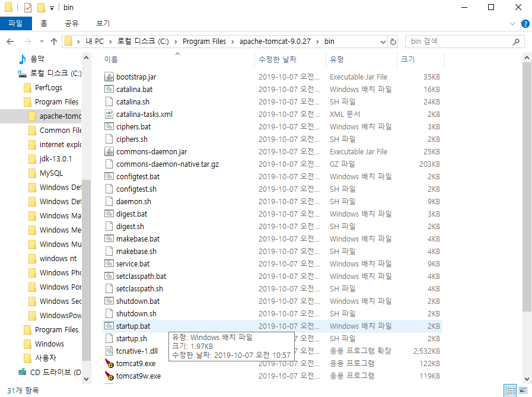Click the catalina-tasks.xml document icon
The image size is (532, 397).
coord(109,114)
